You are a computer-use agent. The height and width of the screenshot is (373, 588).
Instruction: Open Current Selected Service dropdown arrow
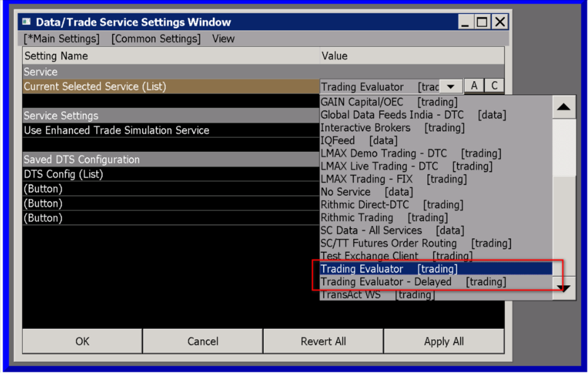coord(451,87)
